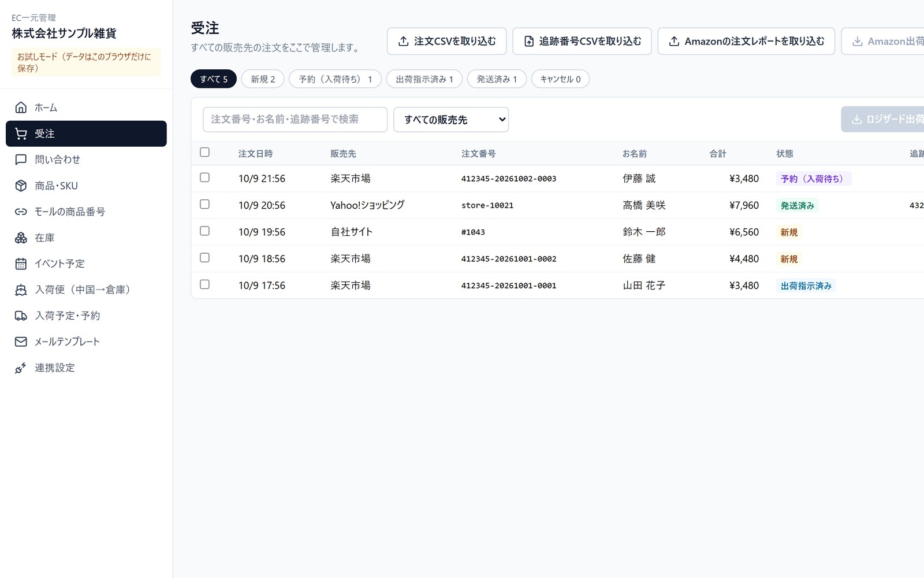Screen dimensions: 924x578
Task: Select the 発送済み 1 filter
Action: (x=497, y=79)
